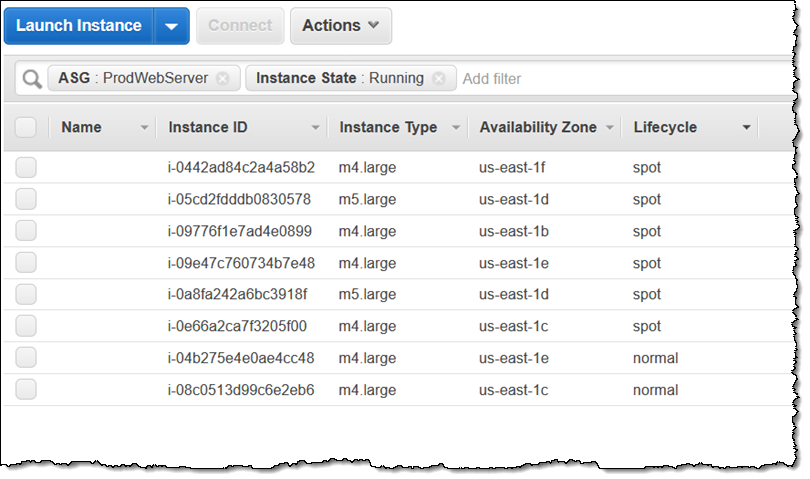Check the box for instance i-05cd2fdddb0830578

(26, 199)
